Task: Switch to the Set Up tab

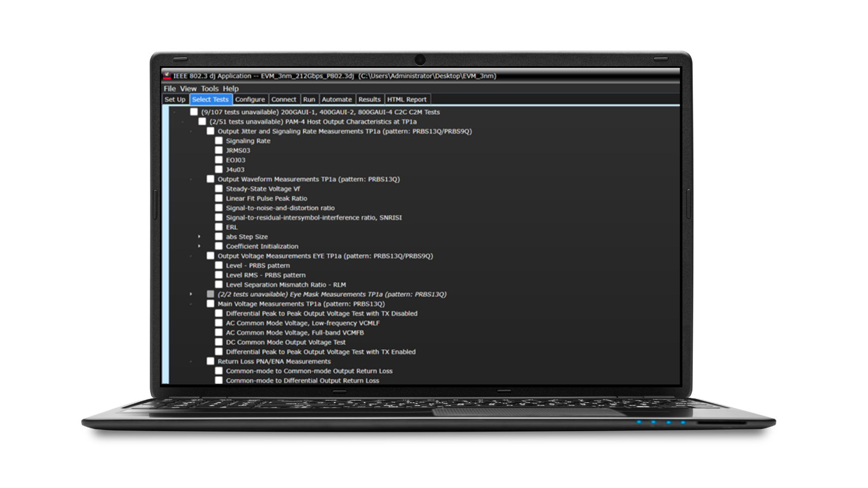Action: click(x=175, y=99)
